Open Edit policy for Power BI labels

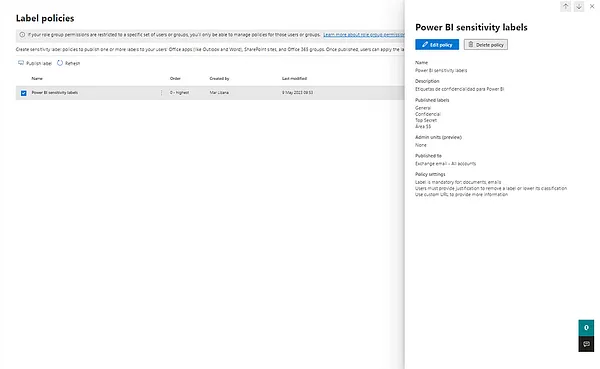point(437,45)
